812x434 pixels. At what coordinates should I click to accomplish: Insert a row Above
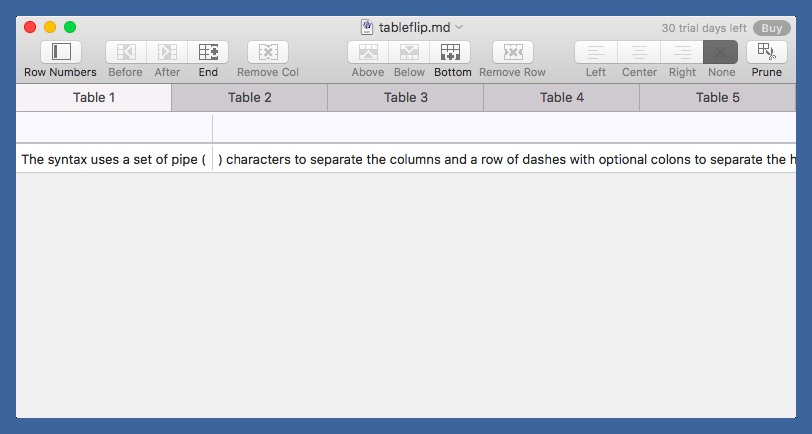click(368, 52)
